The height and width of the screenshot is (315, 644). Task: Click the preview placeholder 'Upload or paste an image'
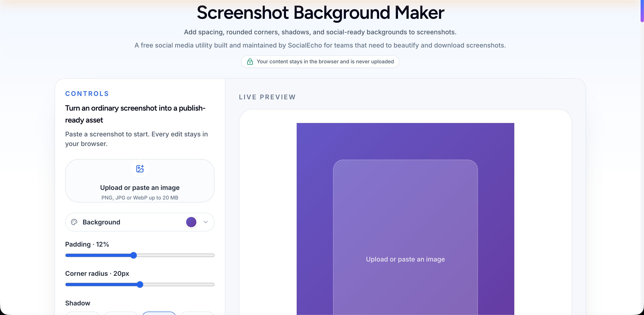click(x=405, y=259)
